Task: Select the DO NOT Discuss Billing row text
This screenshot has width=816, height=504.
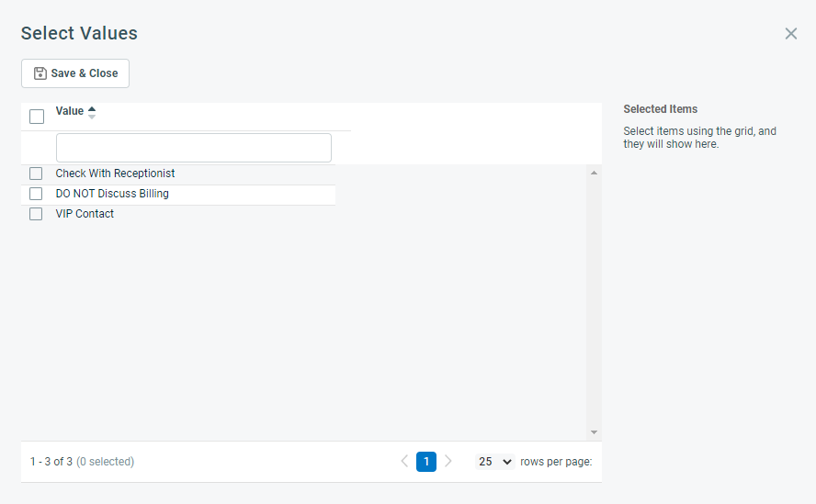Action: point(112,194)
